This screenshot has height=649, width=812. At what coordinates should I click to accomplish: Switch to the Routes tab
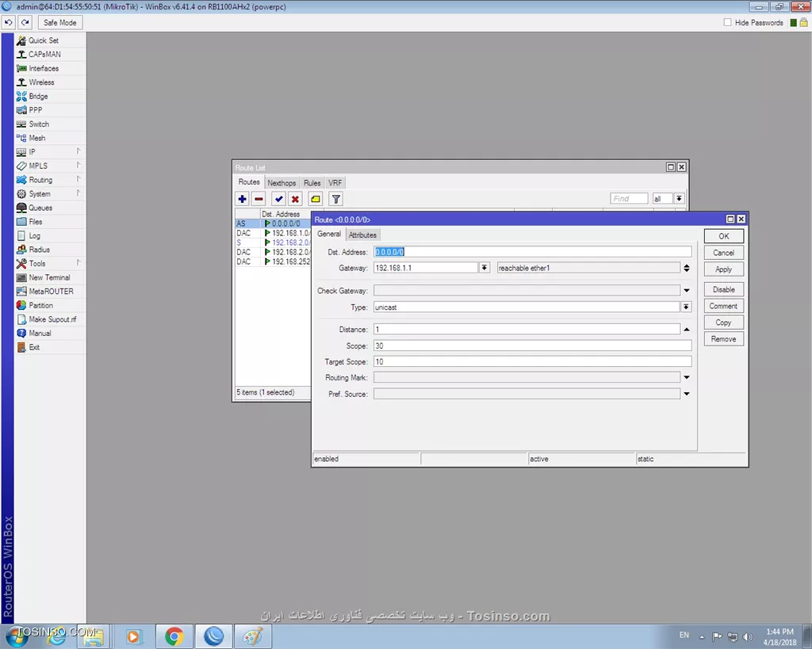(249, 182)
